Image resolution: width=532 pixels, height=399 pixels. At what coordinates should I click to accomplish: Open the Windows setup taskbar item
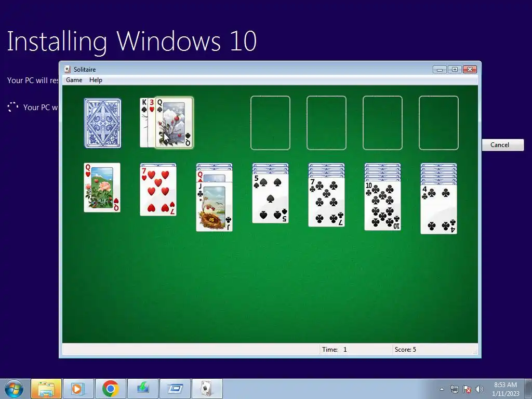pos(175,389)
